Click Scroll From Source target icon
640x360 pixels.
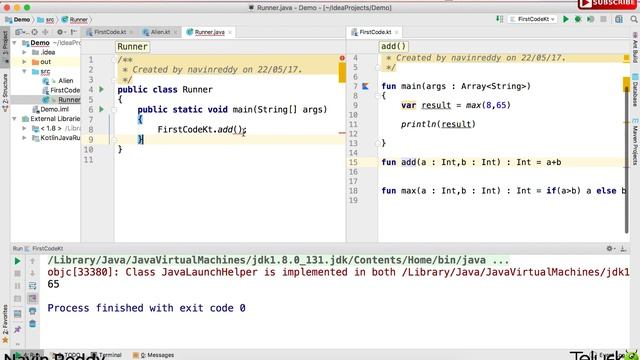(34, 32)
